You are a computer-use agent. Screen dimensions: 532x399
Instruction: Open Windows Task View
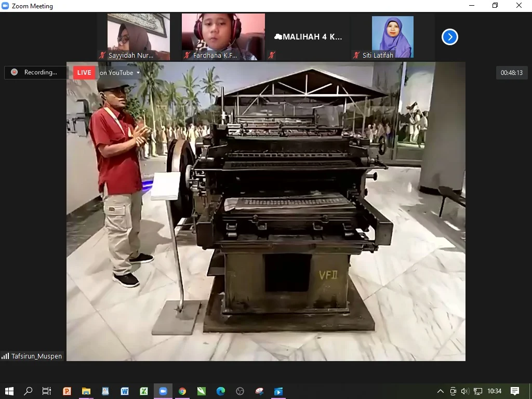coord(47,391)
